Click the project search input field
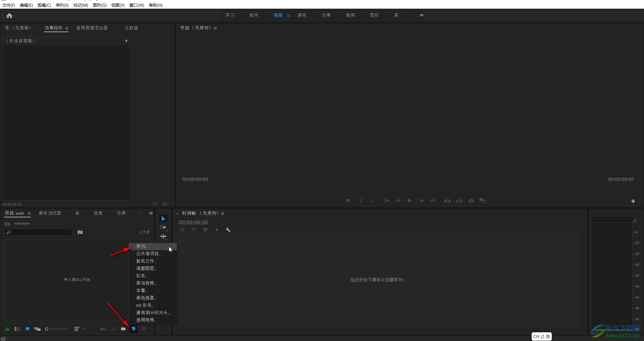 click(x=38, y=232)
